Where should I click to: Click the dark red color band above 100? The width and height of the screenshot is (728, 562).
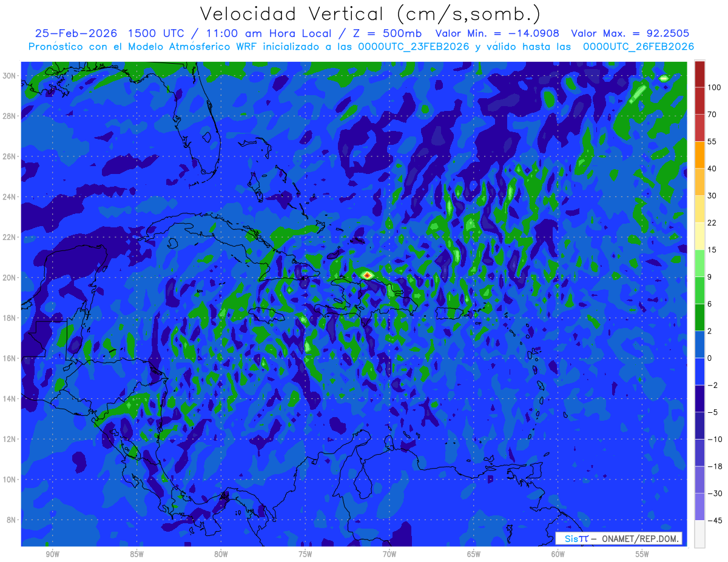pyautogui.click(x=699, y=74)
